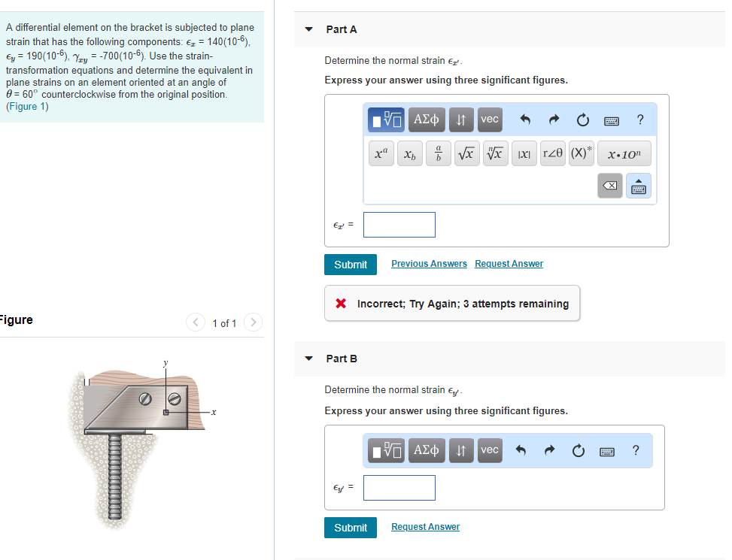The image size is (732, 560).
Task: Select the math templates mode icon
Action: click(x=387, y=120)
